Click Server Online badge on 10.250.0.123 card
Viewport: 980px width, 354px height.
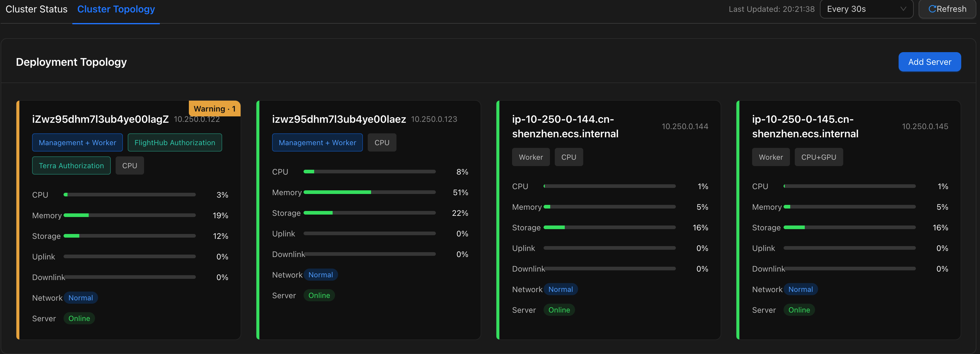pyautogui.click(x=319, y=295)
